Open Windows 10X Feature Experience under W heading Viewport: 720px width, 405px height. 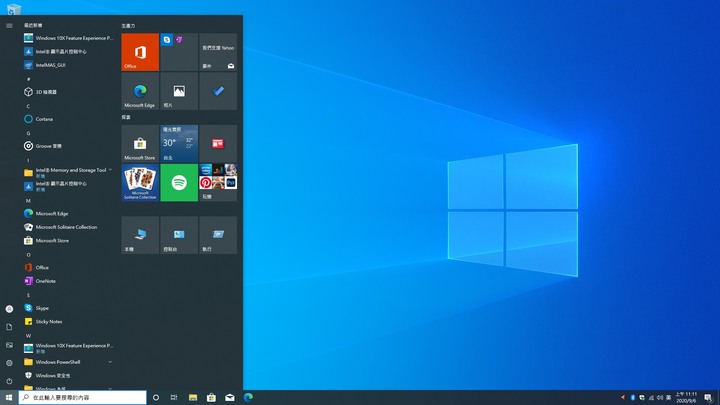click(68, 348)
